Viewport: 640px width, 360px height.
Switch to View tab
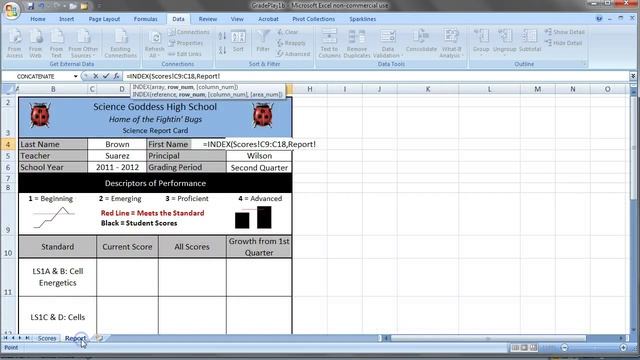point(237,19)
